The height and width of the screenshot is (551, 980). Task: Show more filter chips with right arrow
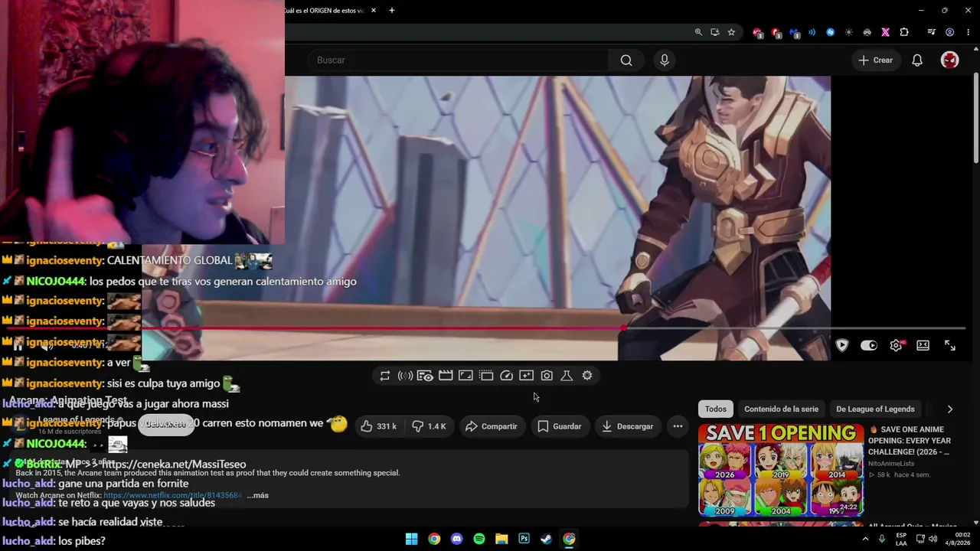(x=949, y=409)
